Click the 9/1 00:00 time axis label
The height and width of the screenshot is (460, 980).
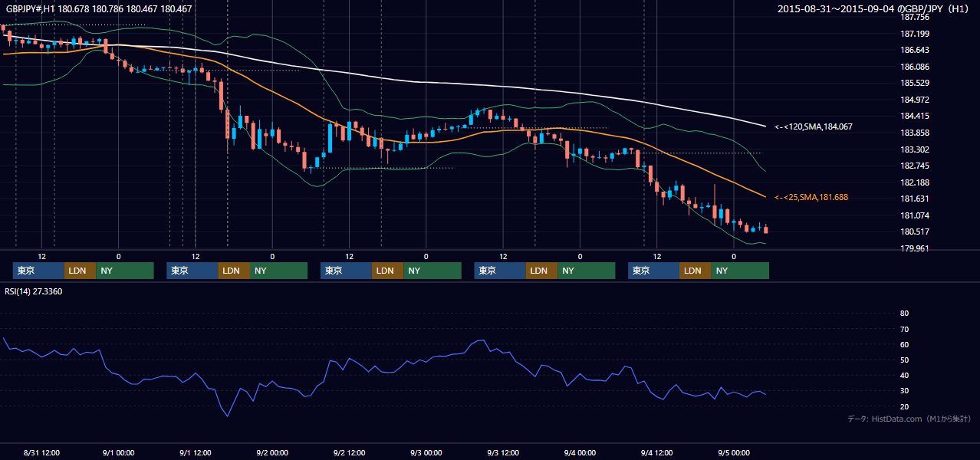119,453
